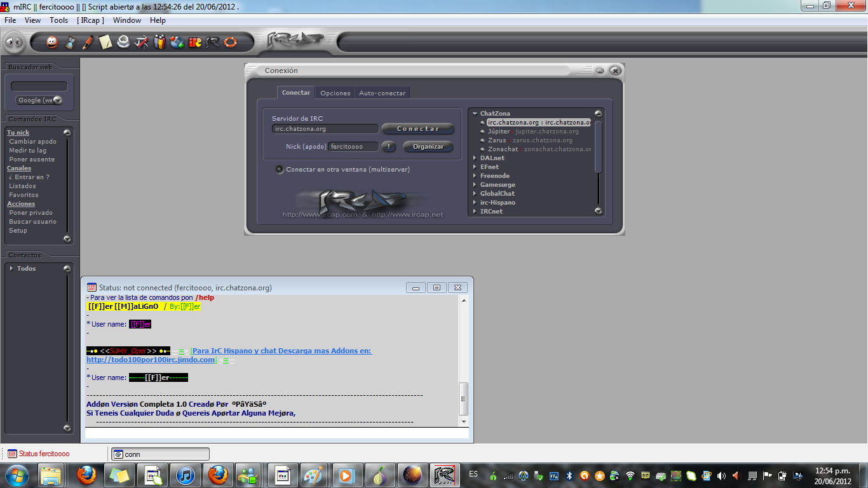Click Cambiar apodo in Comandos IRC
The width and height of the screenshot is (868, 488).
coord(33,142)
